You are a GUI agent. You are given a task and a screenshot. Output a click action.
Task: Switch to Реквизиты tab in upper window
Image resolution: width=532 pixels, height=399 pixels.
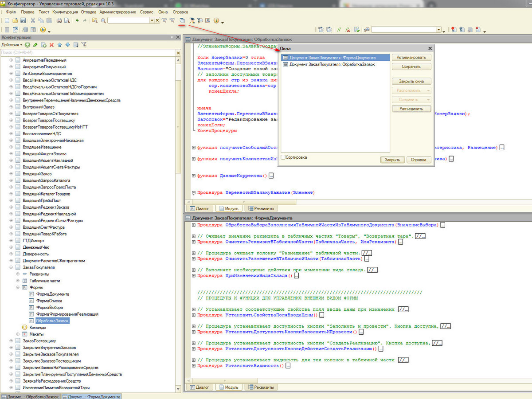click(x=261, y=208)
